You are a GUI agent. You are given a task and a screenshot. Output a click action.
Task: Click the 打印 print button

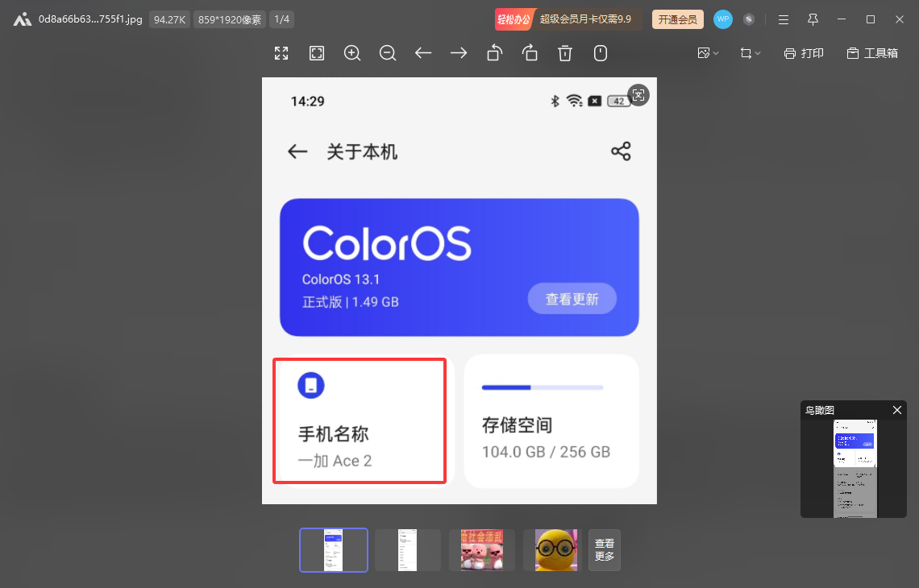[804, 53]
